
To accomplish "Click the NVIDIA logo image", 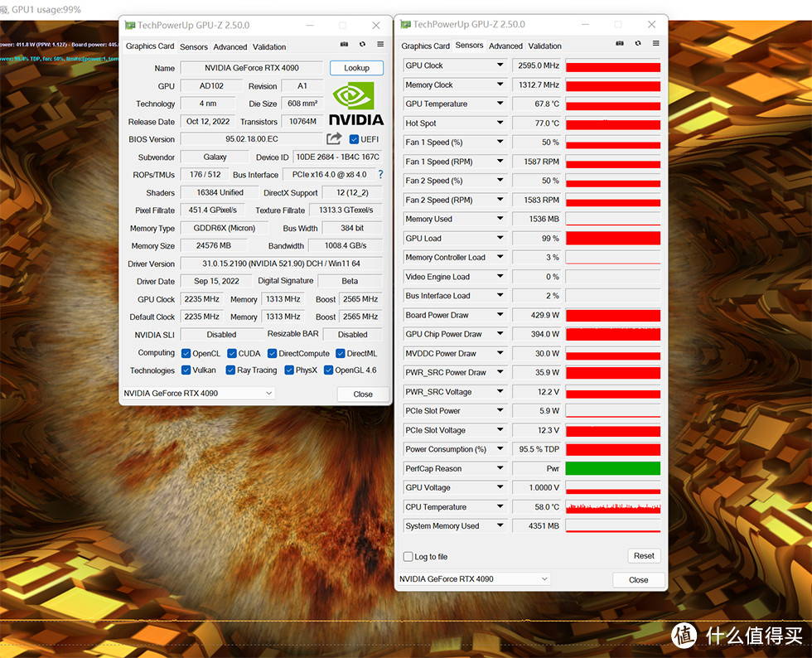I will click(356, 103).
